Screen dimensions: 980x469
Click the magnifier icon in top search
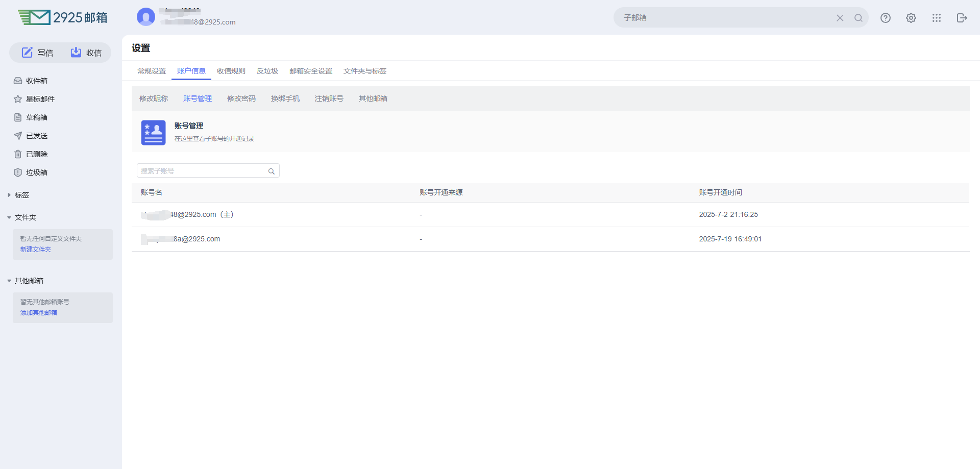click(859, 18)
